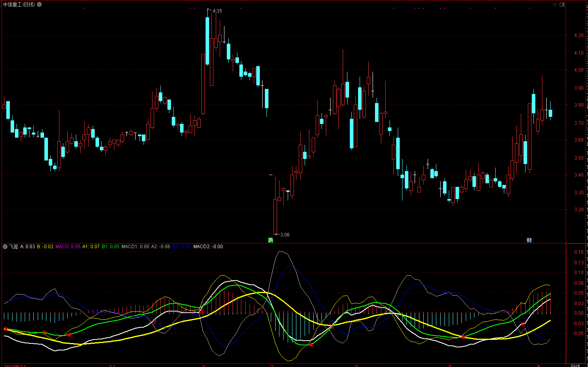
Task: Click the blue 财 marker on the chart
Action: pyautogui.click(x=529, y=240)
